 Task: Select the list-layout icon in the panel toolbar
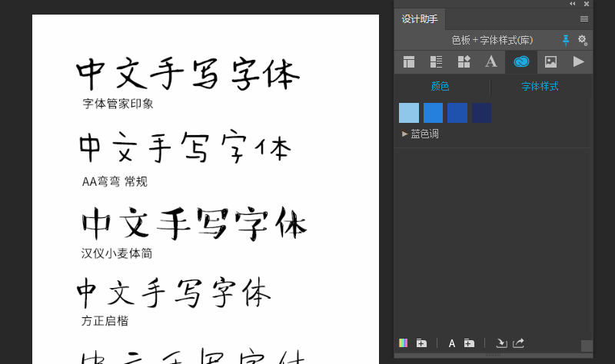point(436,62)
